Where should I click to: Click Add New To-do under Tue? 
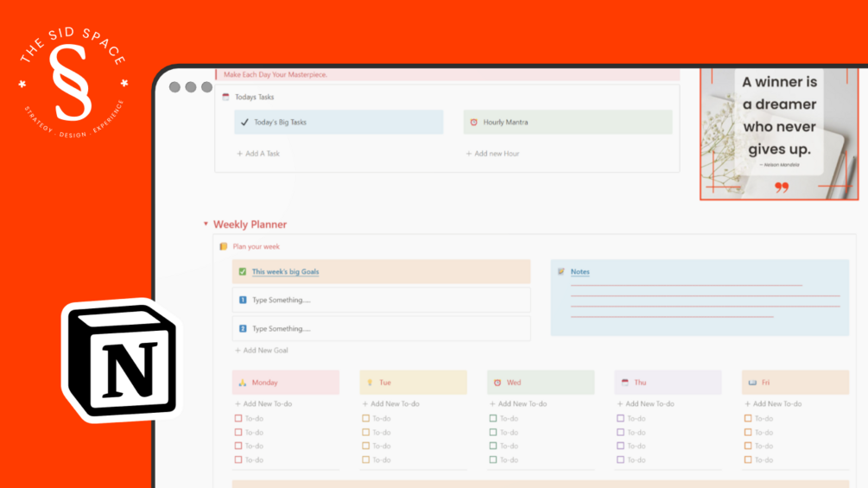tap(390, 404)
